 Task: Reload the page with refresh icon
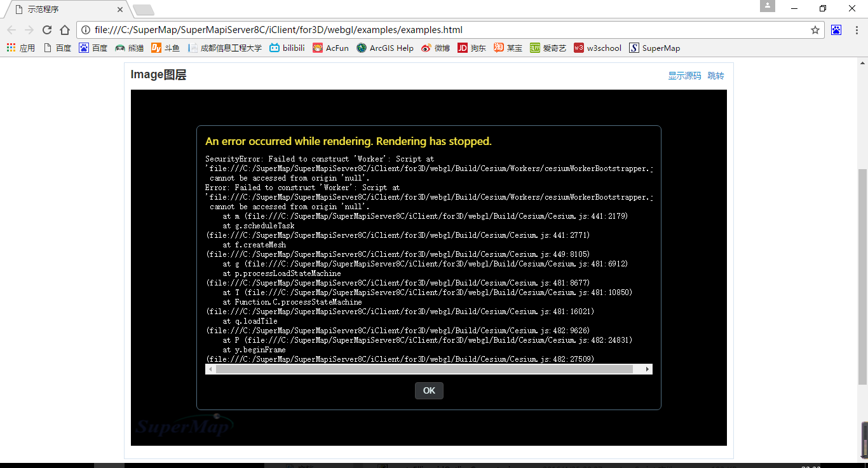(x=47, y=30)
